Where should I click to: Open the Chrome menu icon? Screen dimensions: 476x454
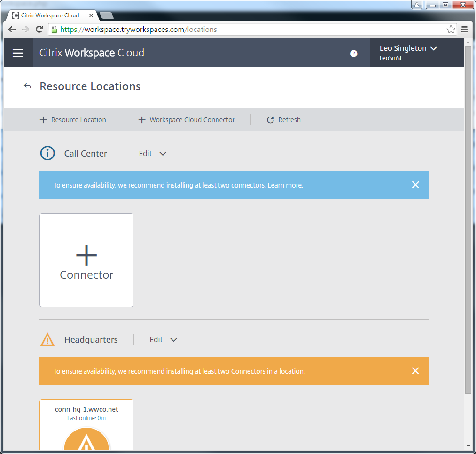click(464, 30)
